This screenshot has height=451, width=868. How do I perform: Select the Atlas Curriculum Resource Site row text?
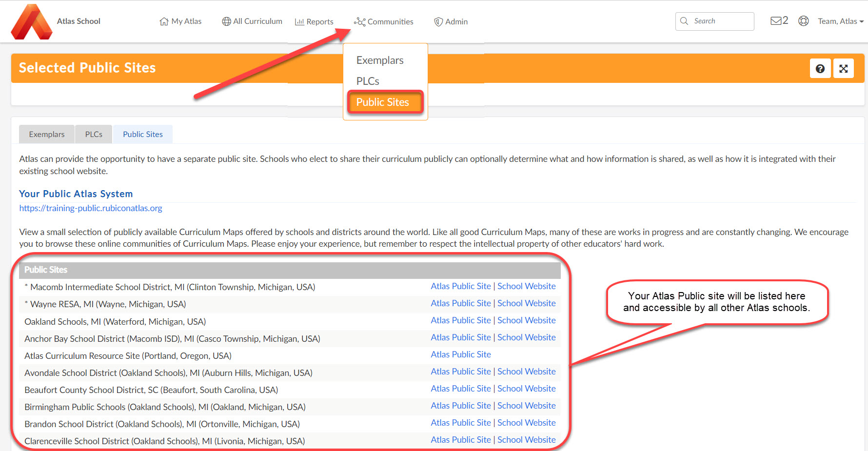point(128,356)
